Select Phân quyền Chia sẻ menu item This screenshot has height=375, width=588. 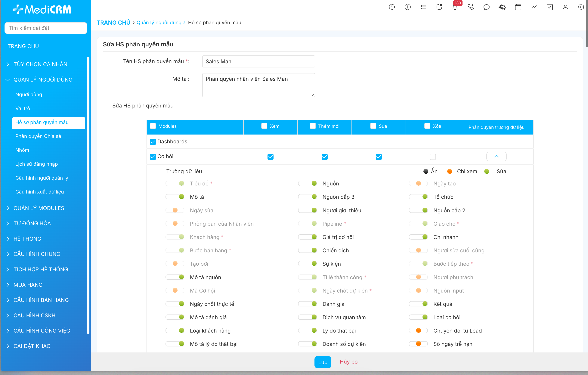coord(38,136)
